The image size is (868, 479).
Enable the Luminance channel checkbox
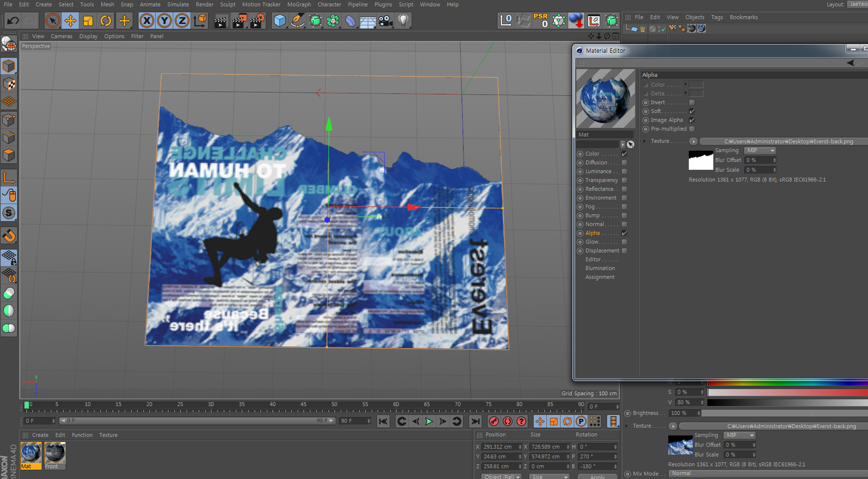point(624,171)
